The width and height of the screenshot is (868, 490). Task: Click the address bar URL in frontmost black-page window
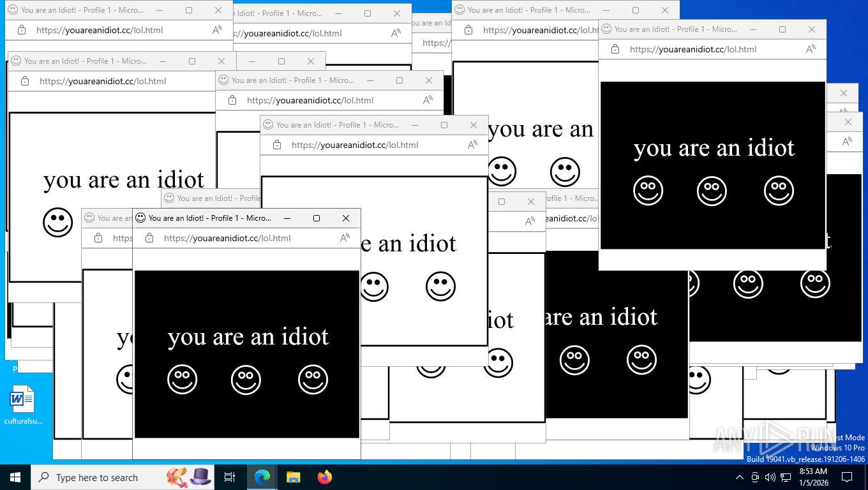227,238
